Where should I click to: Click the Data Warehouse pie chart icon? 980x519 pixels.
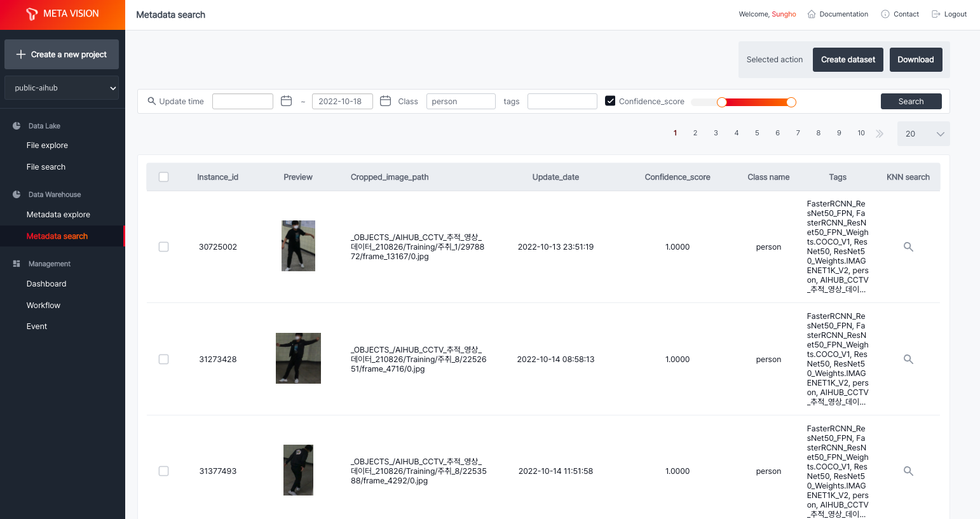pyautogui.click(x=17, y=194)
